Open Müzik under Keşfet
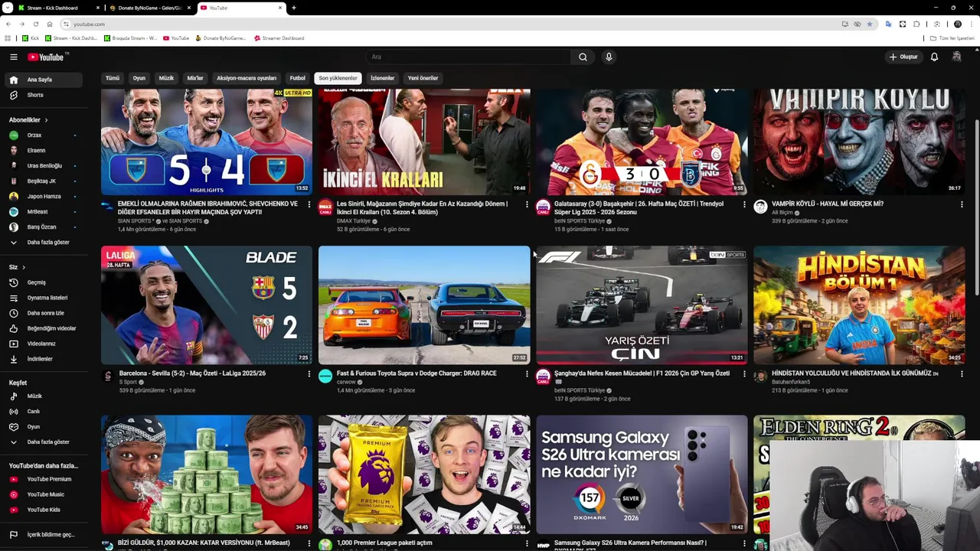Image resolution: width=980 pixels, height=551 pixels. [45, 396]
